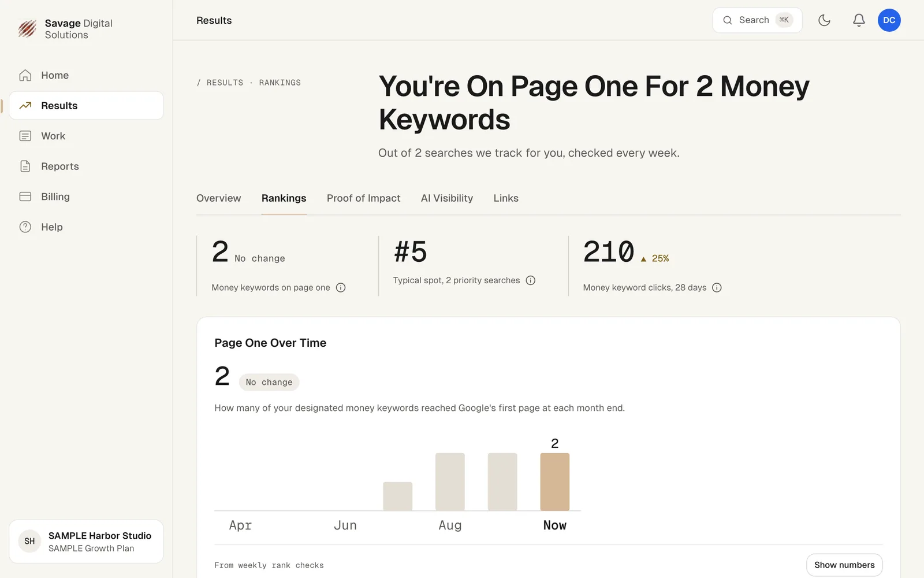Open the Links tab

[506, 198]
